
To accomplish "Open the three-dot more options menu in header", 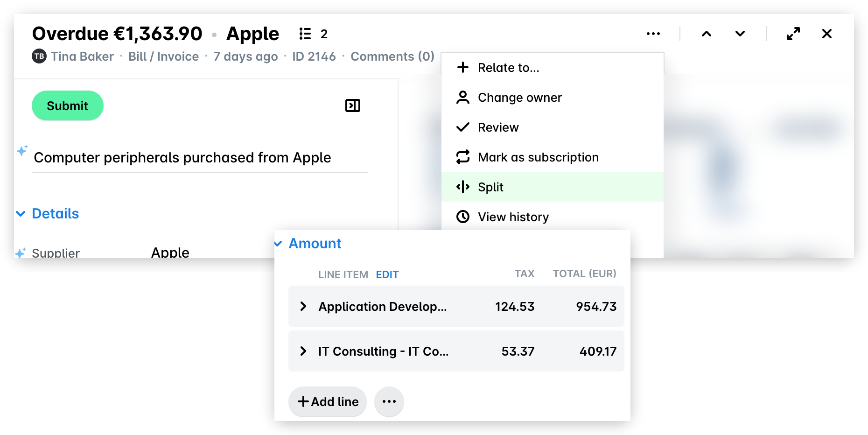I will click(x=653, y=34).
